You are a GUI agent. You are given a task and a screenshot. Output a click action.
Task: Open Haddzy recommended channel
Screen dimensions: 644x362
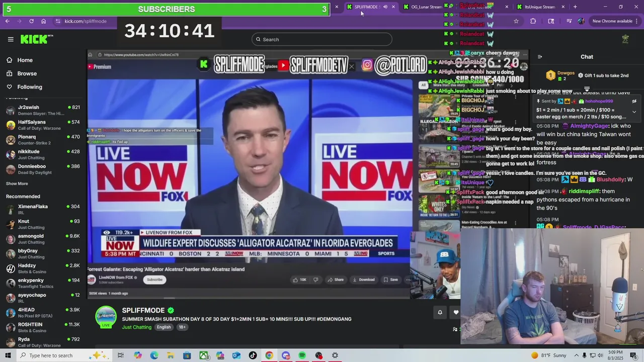[x=43, y=268]
